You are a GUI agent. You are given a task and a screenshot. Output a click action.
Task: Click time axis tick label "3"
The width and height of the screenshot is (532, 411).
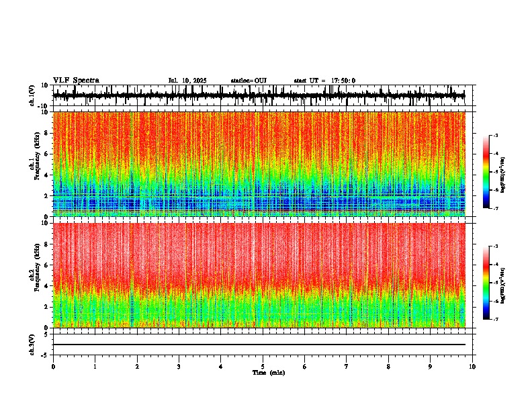pyautogui.click(x=179, y=367)
